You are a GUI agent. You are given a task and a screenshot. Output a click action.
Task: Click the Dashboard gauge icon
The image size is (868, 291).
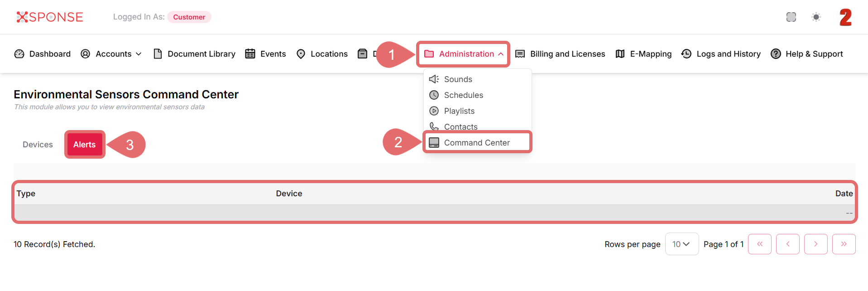pyautogui.click(x=19, y=54)
